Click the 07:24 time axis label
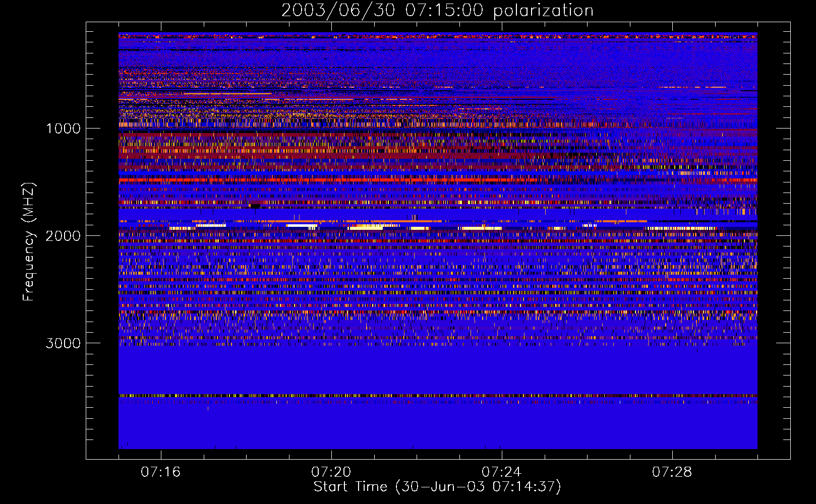The height and width of the screenshot is (504, 816). [502, 472]
